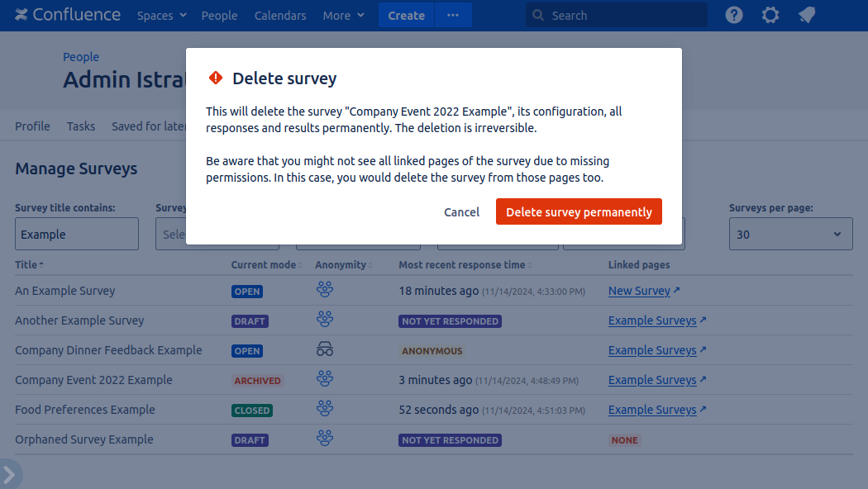Switch to the Tasks tab
868x489 pixels.
click(80, 126)
